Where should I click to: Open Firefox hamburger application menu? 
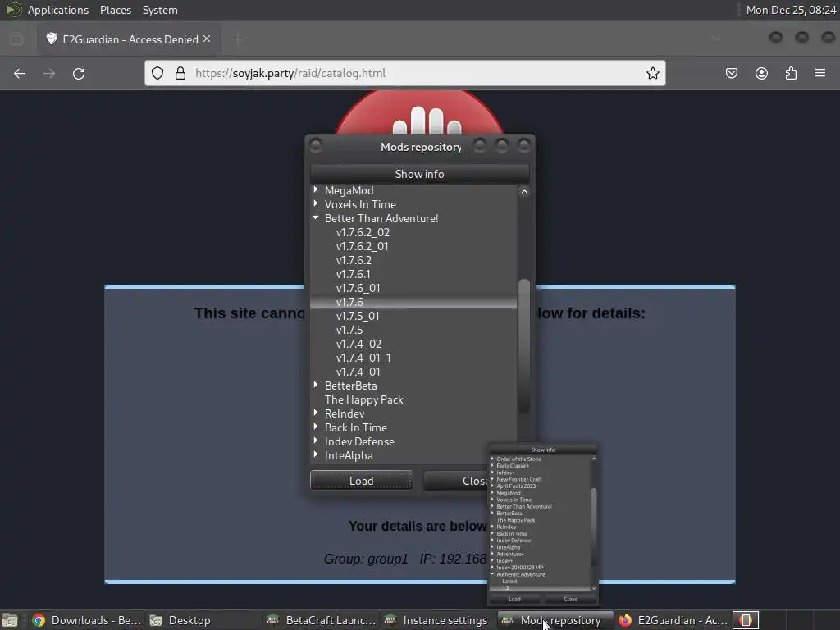(x=820, y=73)
